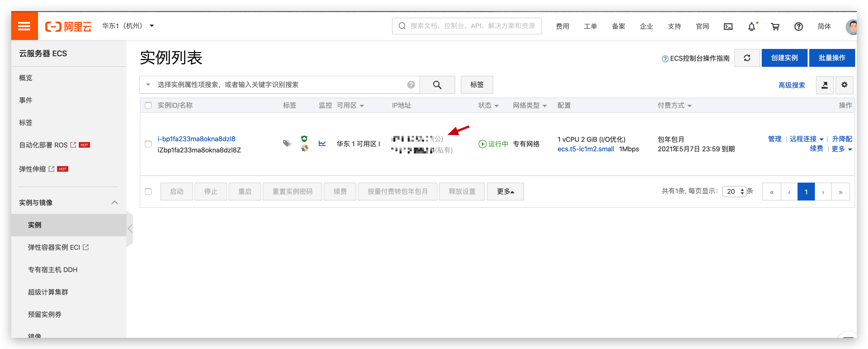868x349 pixels.
Task: Click search box help question icon
Action: click(x=411, y=85)
